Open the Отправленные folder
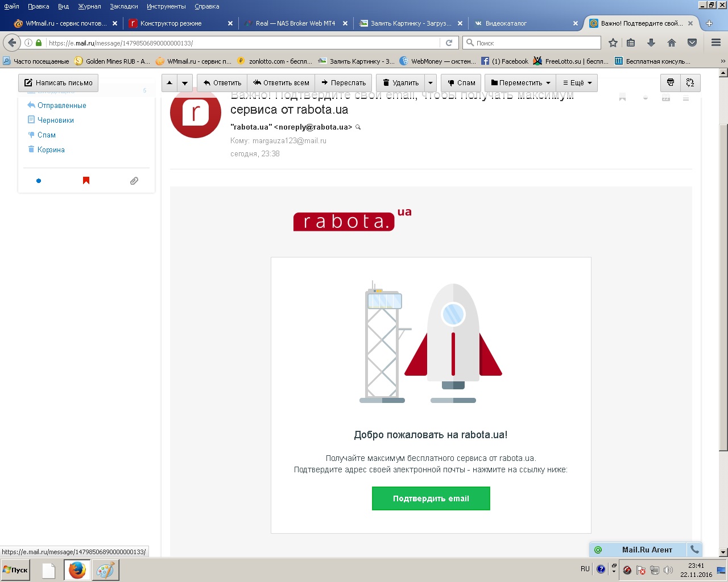 (62, 105)
